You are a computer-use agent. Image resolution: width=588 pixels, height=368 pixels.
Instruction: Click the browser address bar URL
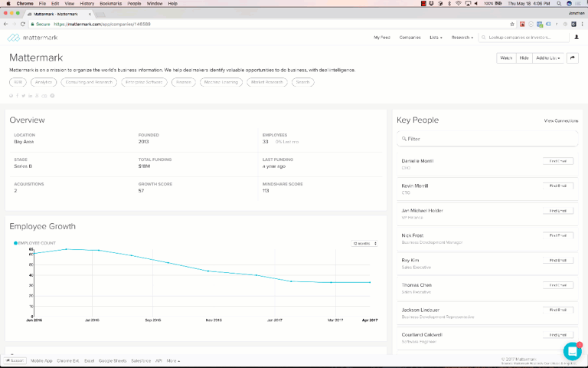102,24
